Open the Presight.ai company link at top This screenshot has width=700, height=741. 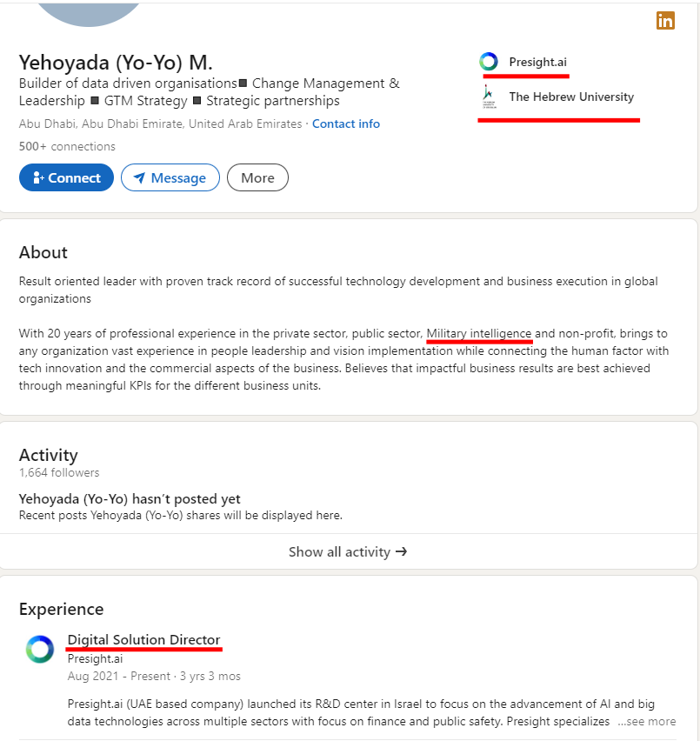tap(537, 62)
